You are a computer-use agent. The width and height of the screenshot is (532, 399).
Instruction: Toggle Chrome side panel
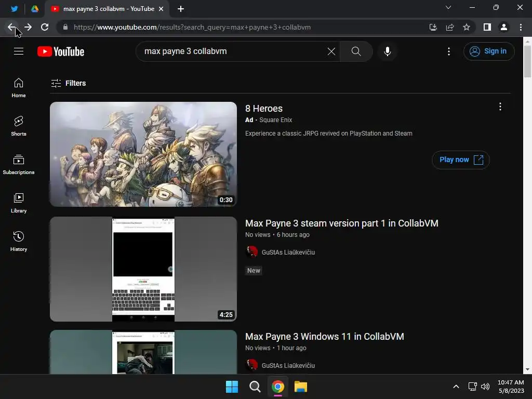(487, 27)
